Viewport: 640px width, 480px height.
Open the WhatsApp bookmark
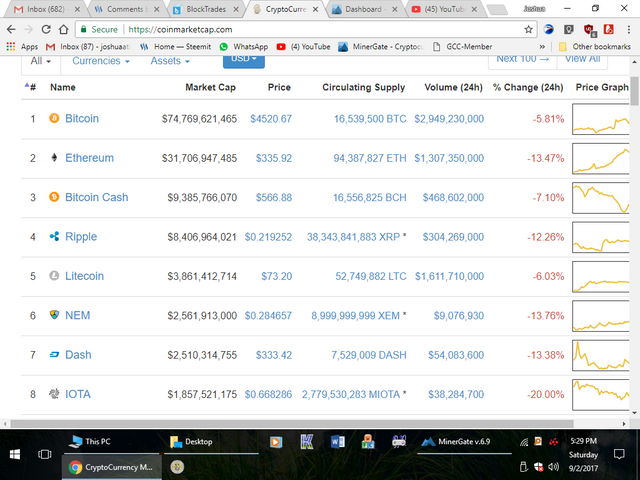coord(244,47)
